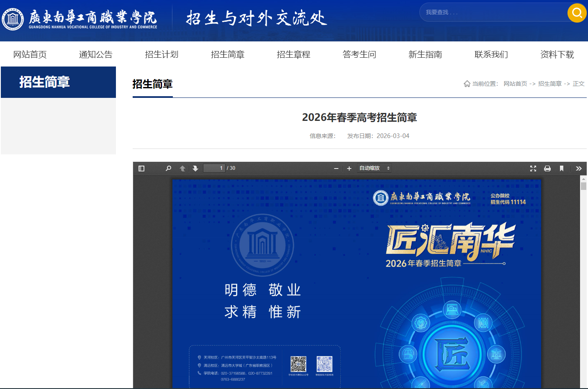Click the breadcrumb home icon
588x389 pixels.
click(467, 83)
